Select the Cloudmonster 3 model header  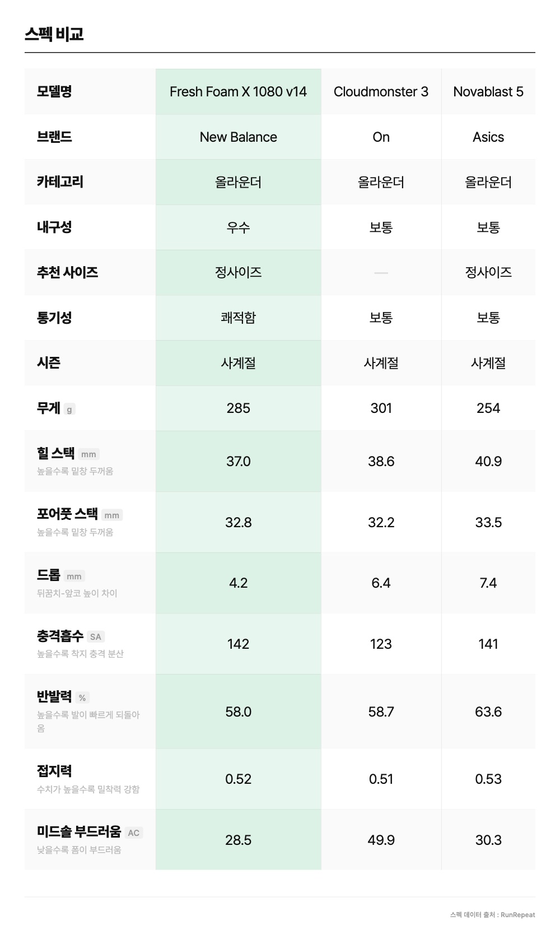click(x=381, y=92)
